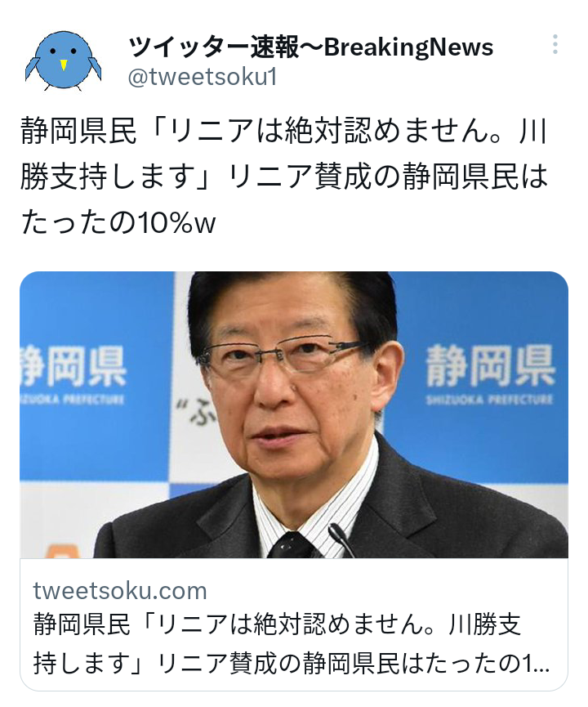Click the orange icon at photo's bottom-left
The width and height of the screenshot is (588, 707).
[63, 552]
